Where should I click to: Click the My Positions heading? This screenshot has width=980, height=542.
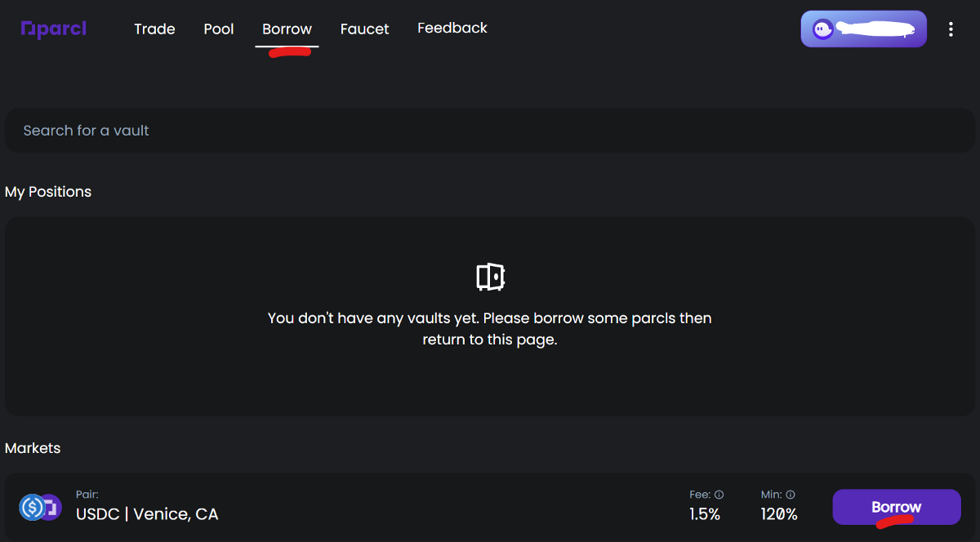click(x=48, y=192)
